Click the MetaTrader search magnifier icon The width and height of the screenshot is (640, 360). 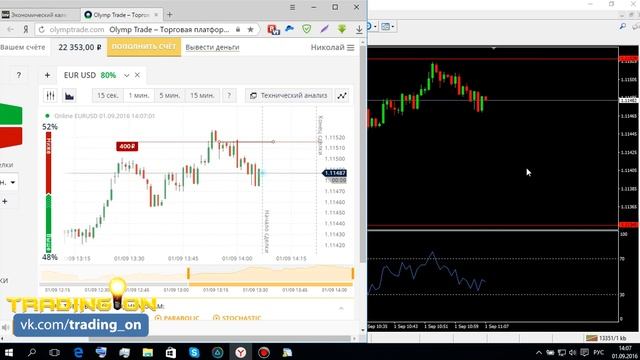pyautogui.click(x=622, y=27)
